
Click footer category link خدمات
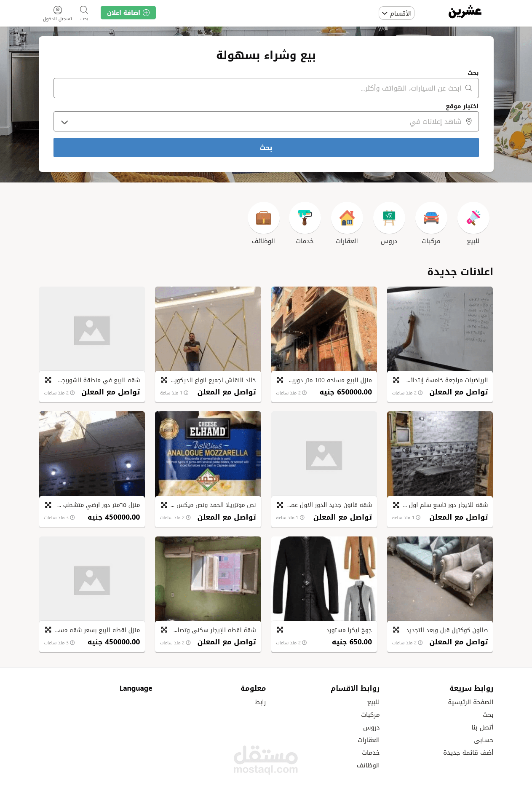[371, 753]
